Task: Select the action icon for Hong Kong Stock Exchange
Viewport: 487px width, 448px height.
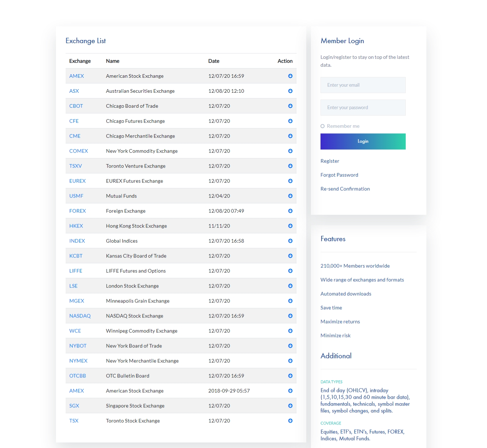Action: tap(290, 226)
